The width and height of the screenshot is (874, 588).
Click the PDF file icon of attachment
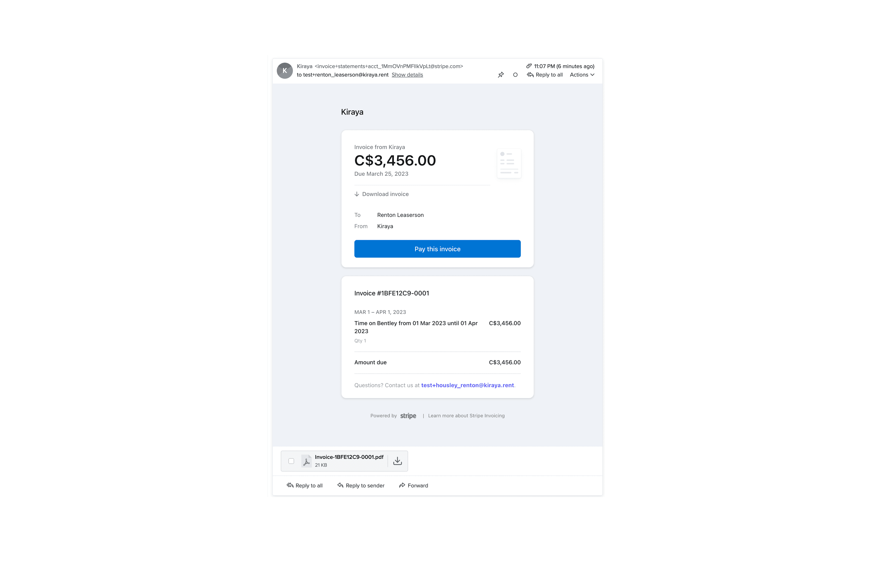click(x=306, y=461)
